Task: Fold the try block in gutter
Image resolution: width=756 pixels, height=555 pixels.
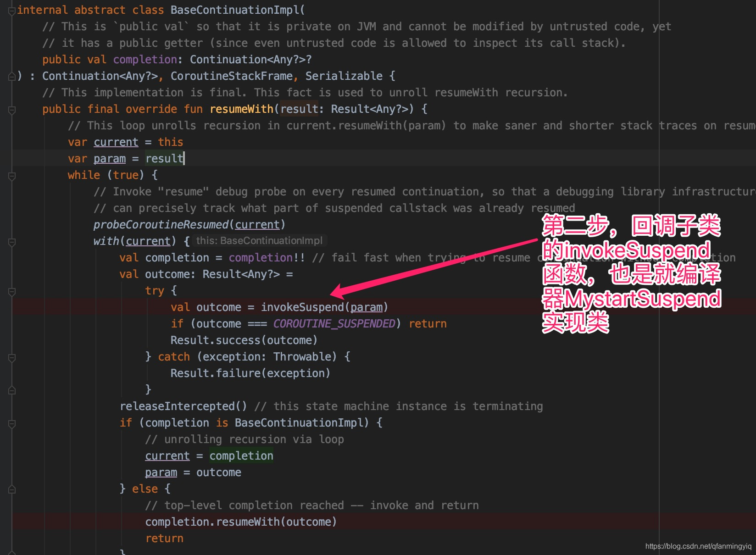Action: [x=12, y=291]
